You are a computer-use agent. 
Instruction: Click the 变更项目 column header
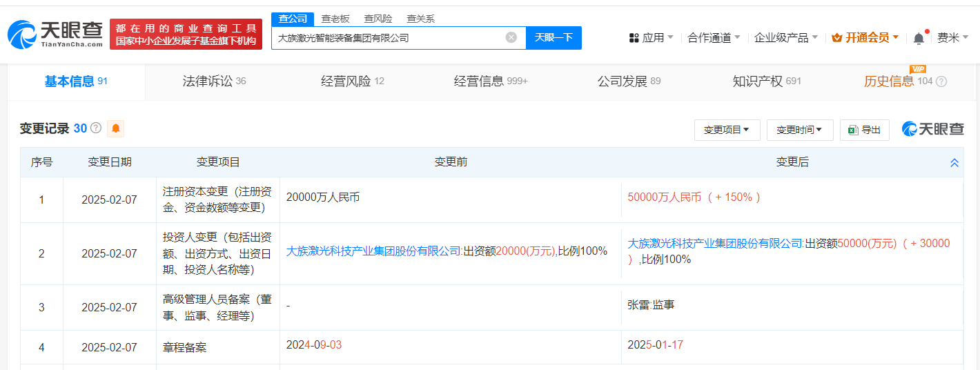pyautogui.click(x=218, y=162)
